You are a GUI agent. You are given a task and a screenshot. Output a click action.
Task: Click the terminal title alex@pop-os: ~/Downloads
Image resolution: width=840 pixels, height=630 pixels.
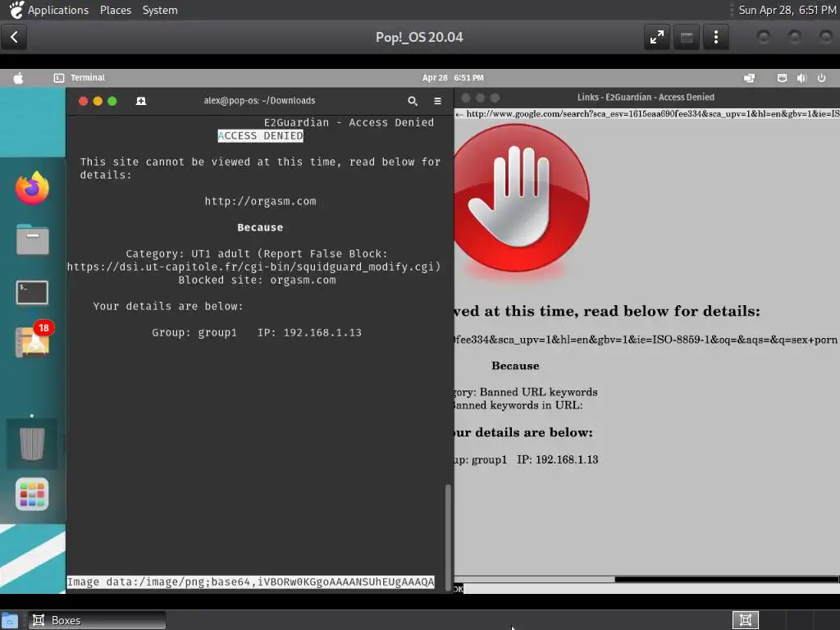pos(259,101)
